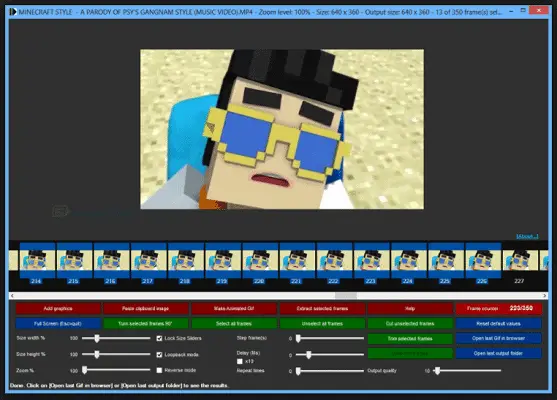Click Extract selected frames button

tap(322, 308)
